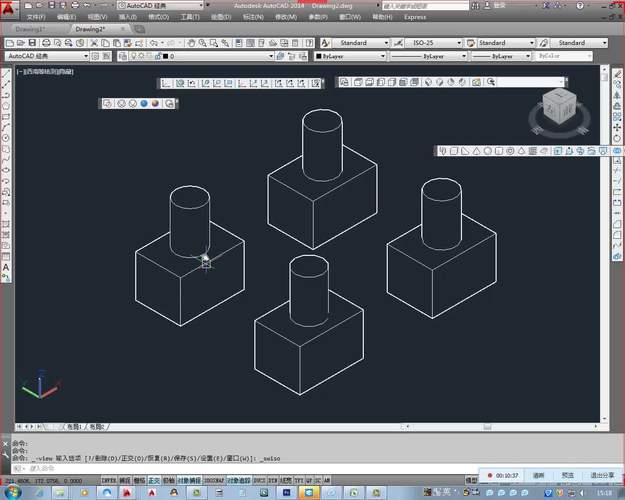Image resolution: width=625 pixels, height=500 pixels.
Task: Select the Text tool in the draw toolbar
Action: (x=6, y=268)
